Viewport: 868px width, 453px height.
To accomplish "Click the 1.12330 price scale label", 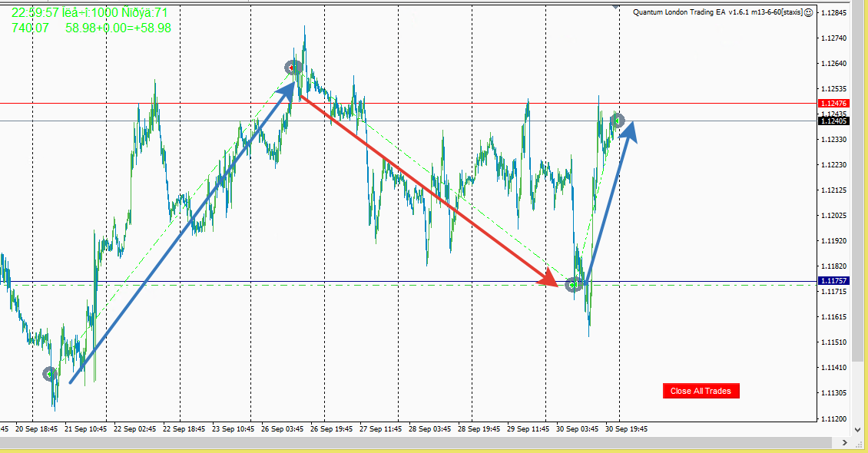I will click(x=833, y=140).
